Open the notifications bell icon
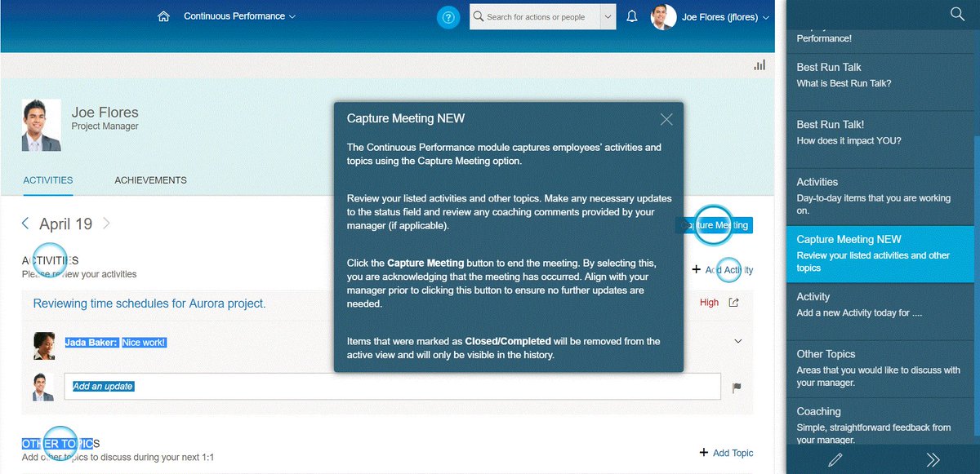This screenshot has width=980, height=474. click(632, 16)
